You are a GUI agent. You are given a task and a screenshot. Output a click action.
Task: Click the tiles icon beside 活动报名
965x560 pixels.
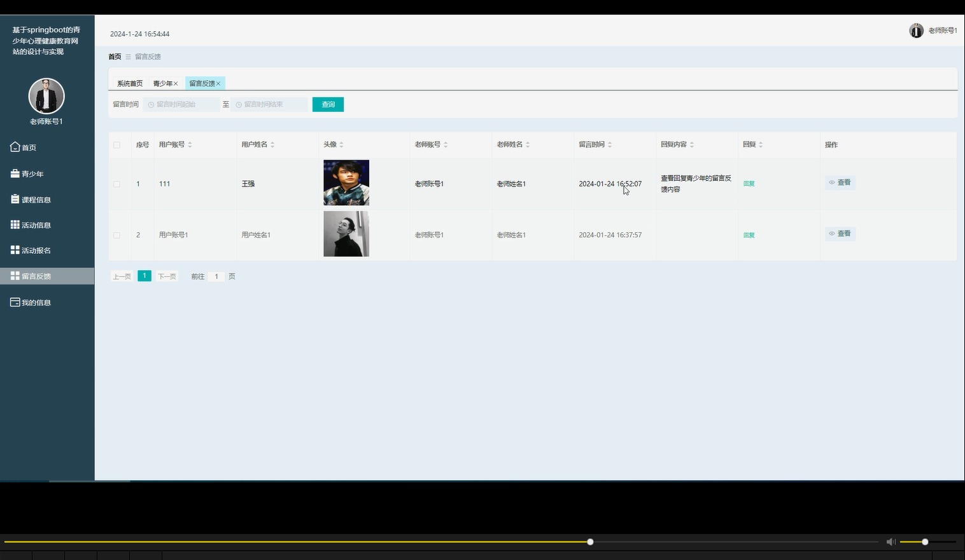point(15,250)
